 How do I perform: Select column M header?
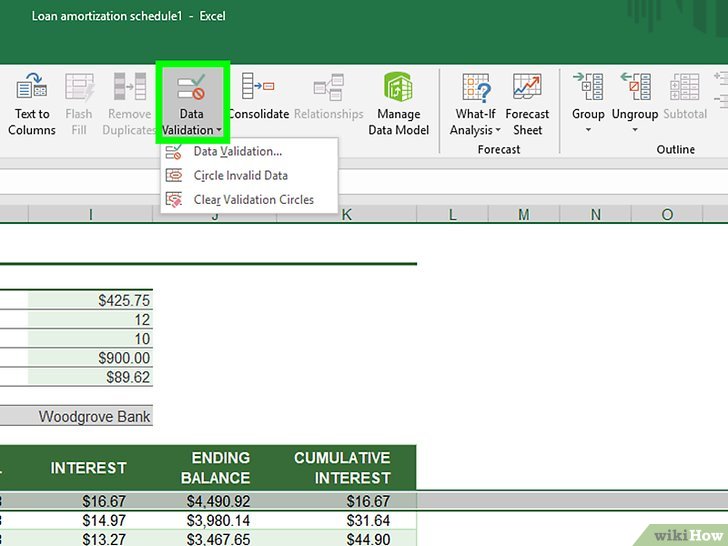tap(524, 214)
